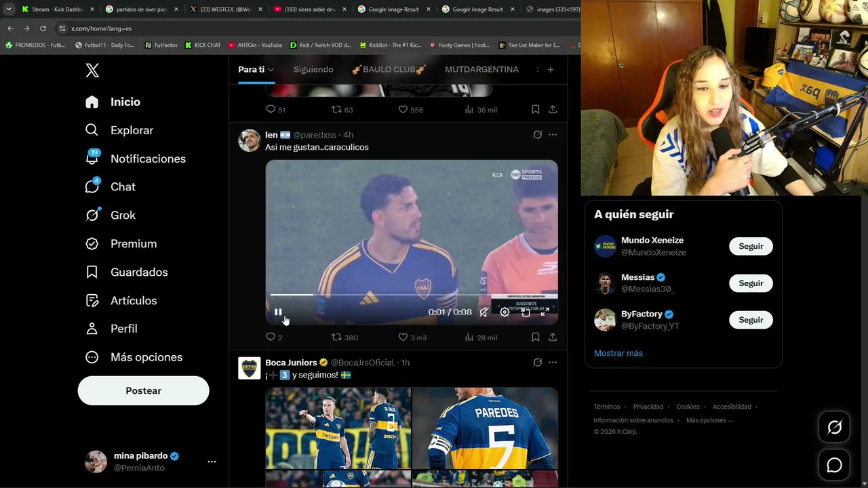The width and height of the screenshot is (868, 488).
Task: Go to Inicio home feed
Action: click(x=113, y=102)
